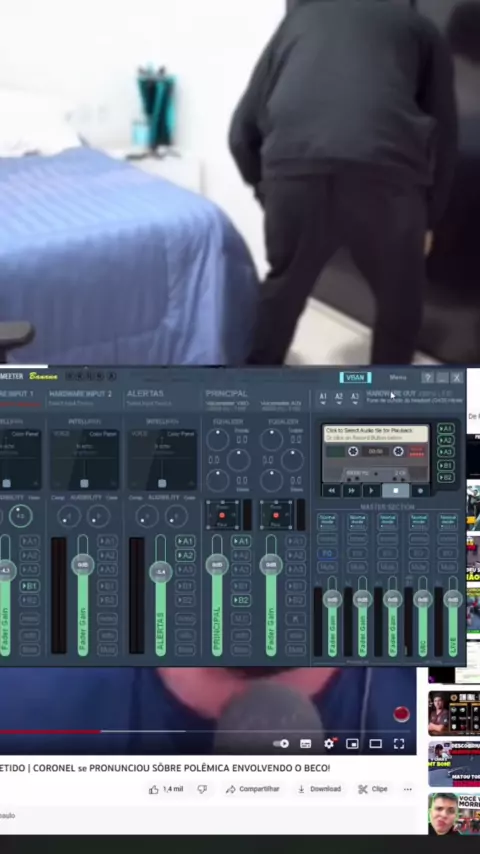
Task: Toggle A1 routing on ALERTAS strip
Action: pyautogui.click(x=185, y=541)
